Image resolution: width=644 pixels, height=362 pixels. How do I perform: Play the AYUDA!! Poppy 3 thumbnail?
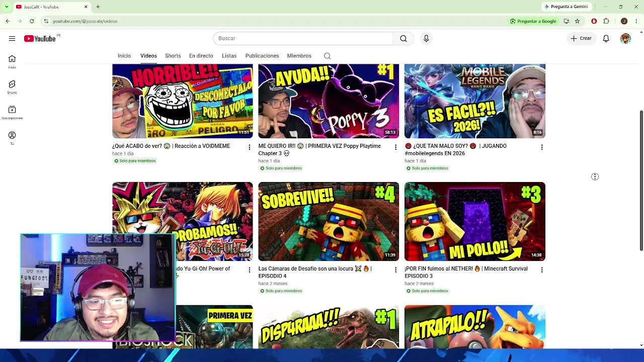click(x=329, y=101)
